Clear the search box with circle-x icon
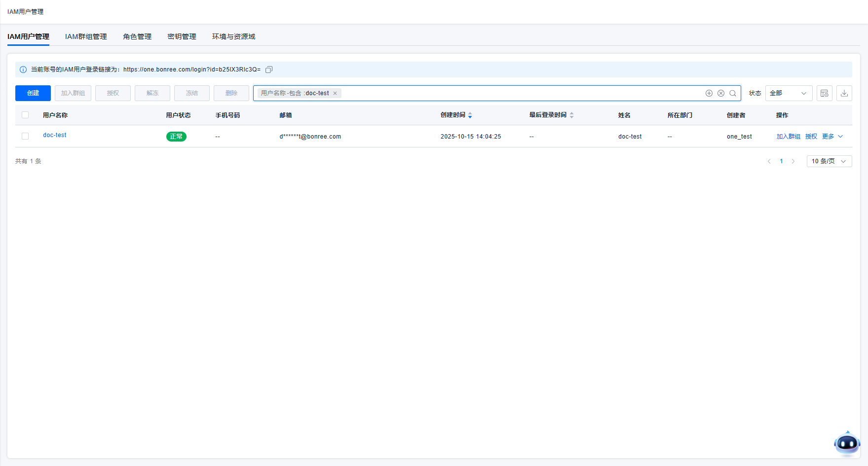The width and height of the screenshot is (868, 466). (721, 93)
